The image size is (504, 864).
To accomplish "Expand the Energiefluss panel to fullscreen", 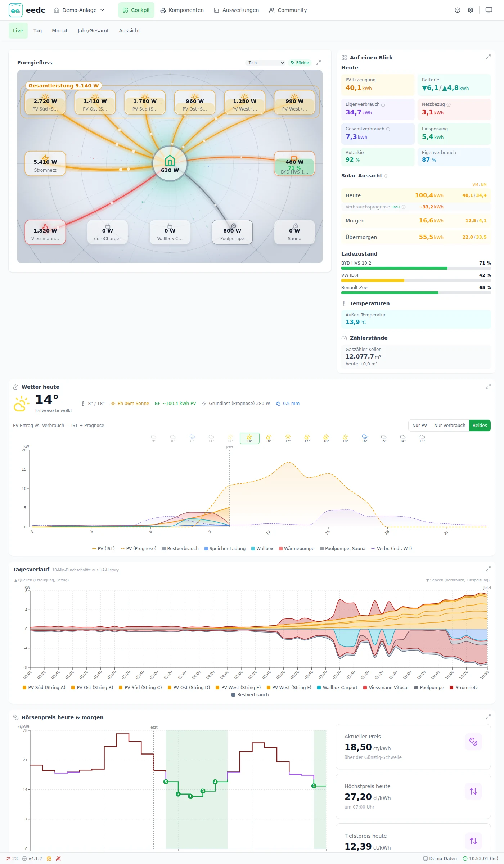I will point(318,63).
